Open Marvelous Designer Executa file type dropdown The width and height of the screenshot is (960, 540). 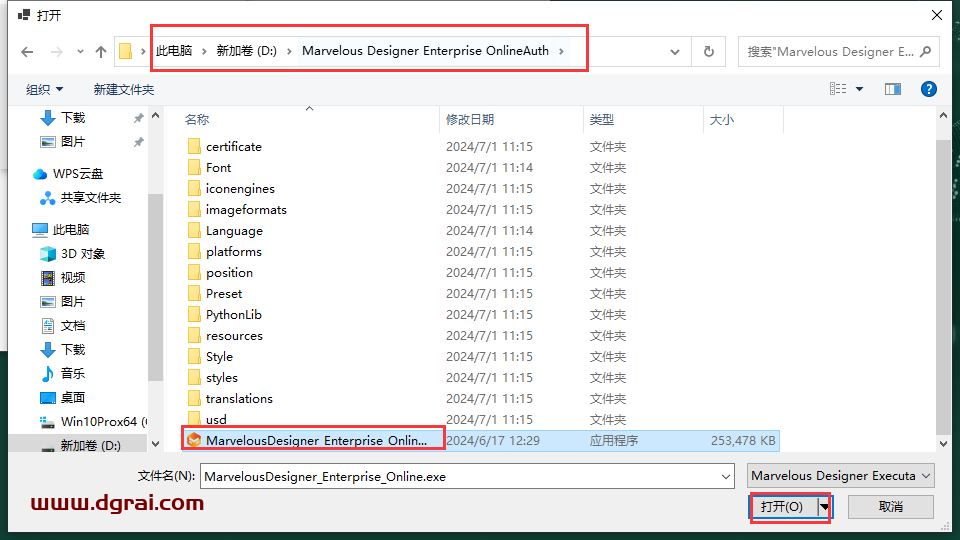point(841,476)
